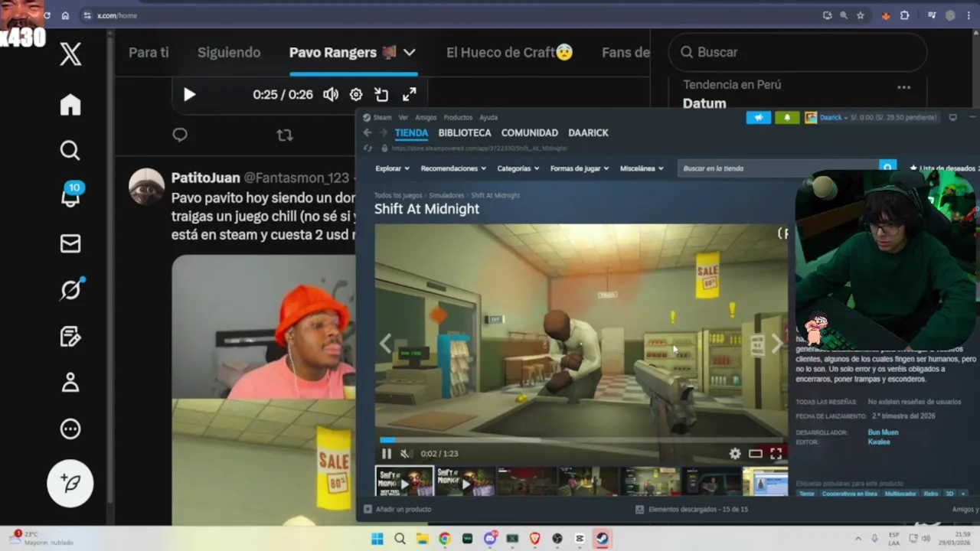Toggle picture-in-picture on X video

coord(381,94)
